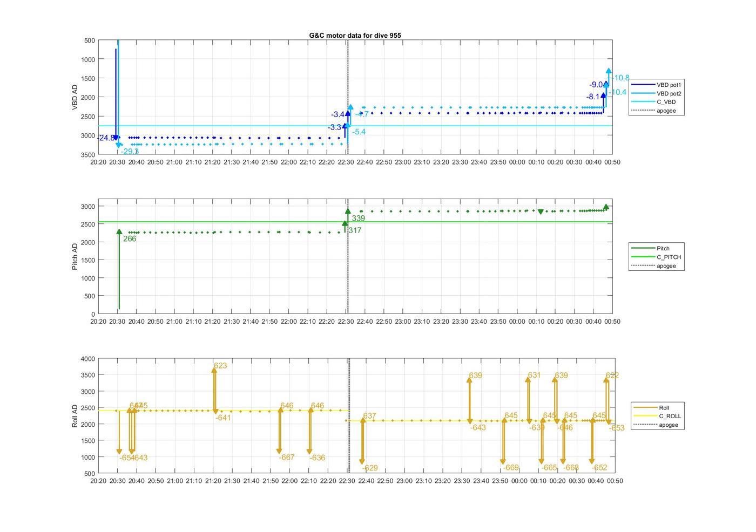Click the -10.8 data label in VBD plot
756x532 pixels.
(x=620, y=78)
